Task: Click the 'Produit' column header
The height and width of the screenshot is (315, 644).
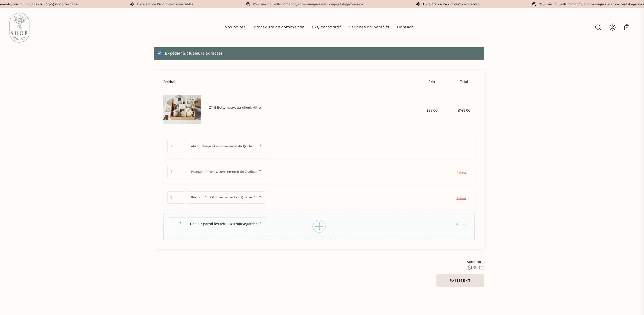Action: 169,82
